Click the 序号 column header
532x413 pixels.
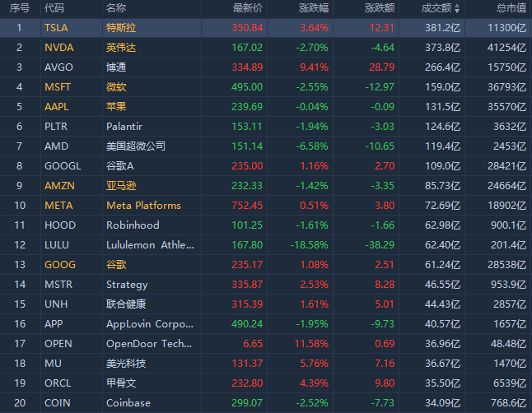(20, 7)
